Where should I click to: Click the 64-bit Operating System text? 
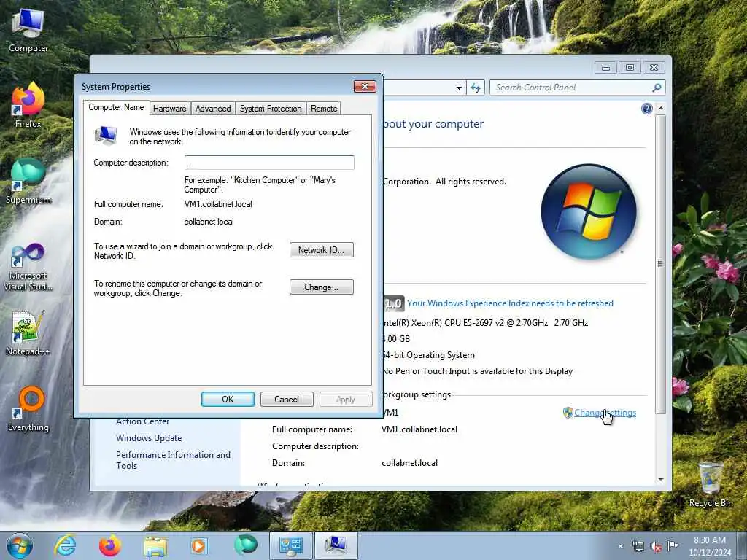(x=429, y=355)
